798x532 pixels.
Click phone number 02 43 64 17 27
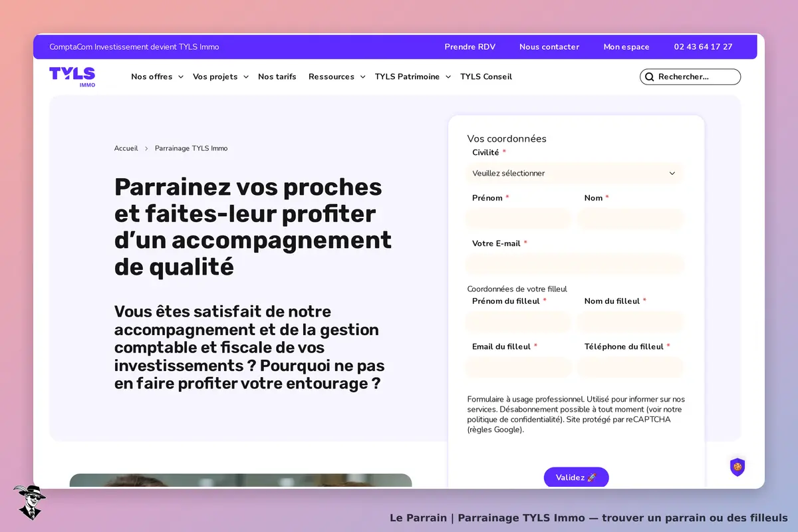pos(703,47)
